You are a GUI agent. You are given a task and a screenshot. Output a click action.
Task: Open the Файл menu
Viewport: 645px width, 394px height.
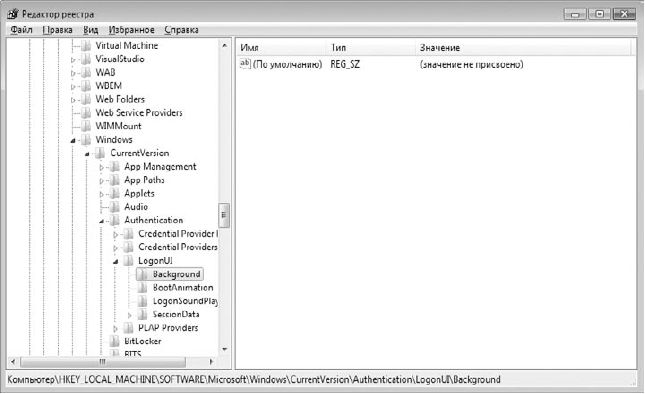click(x=21, y=30)
